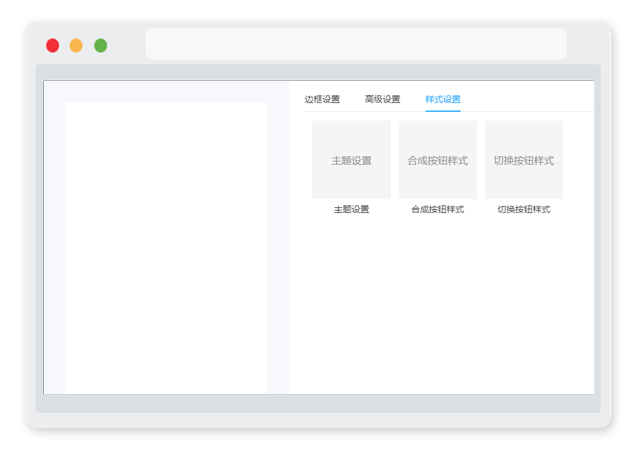
Task: Open the 高级设置 tab
Action: tap(382, 99)
